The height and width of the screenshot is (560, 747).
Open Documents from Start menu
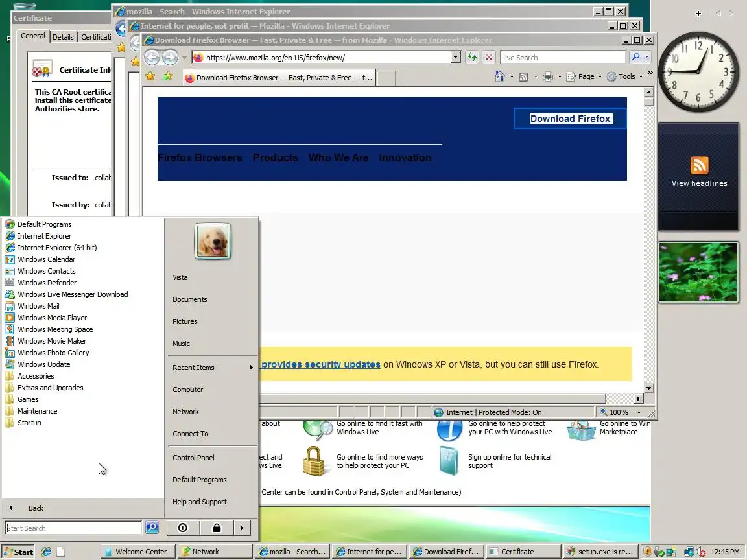pos(189,299)
